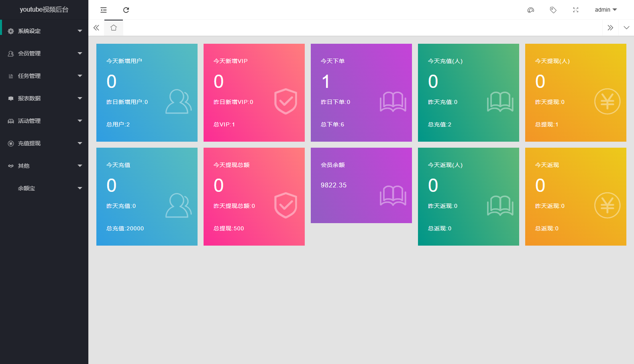Collapse the sidebar with the menu fold icon
This screenshot has width=634, height=364.
[x=104, y=10]
